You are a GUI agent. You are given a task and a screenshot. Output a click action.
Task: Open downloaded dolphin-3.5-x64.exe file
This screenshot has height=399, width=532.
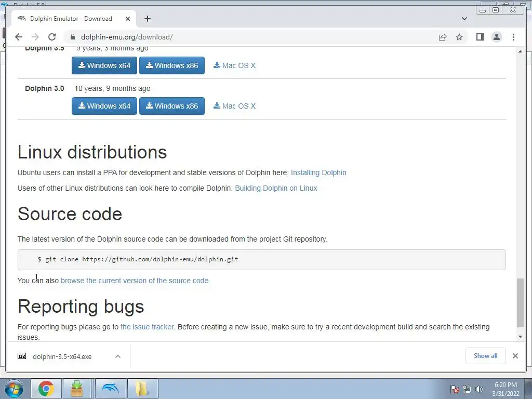coord(62,356)
